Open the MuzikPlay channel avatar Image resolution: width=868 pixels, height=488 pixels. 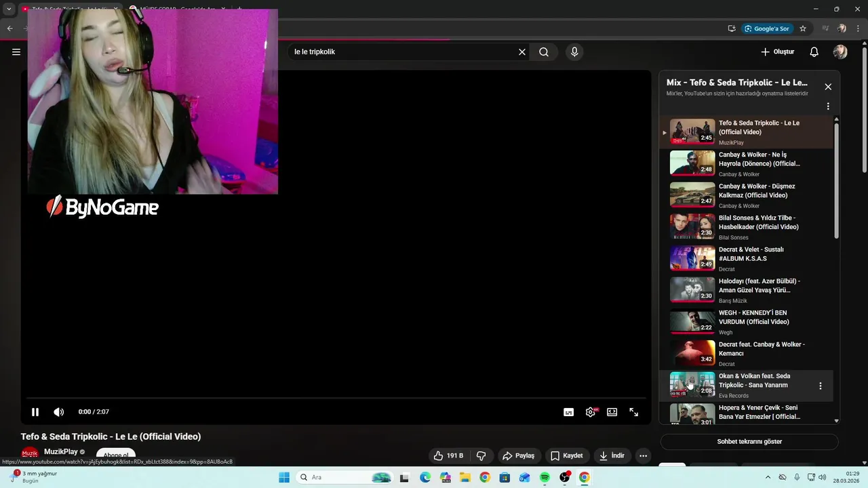point(30,453)
